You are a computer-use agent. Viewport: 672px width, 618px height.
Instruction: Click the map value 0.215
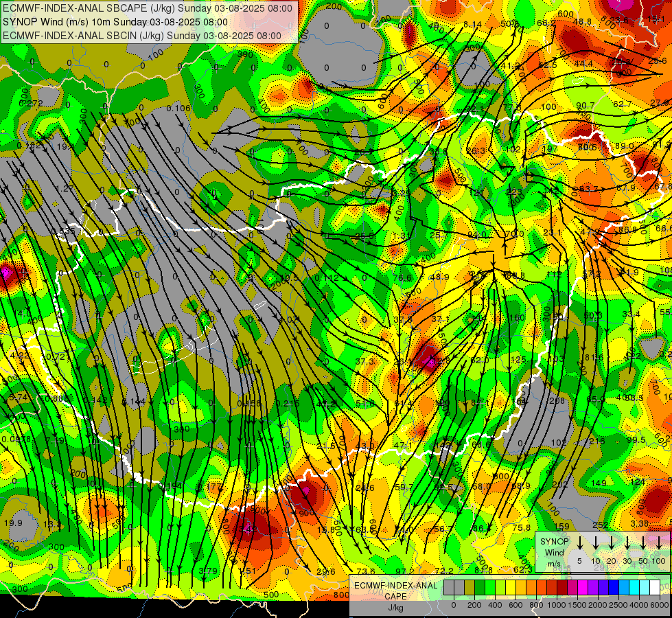coord(288,403)
